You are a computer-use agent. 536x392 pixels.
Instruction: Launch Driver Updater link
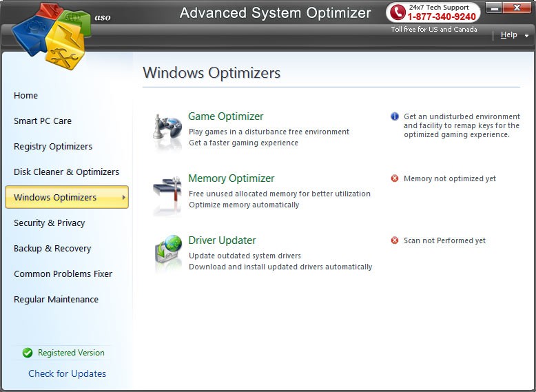pyautogui.click(x=223, y=240)
